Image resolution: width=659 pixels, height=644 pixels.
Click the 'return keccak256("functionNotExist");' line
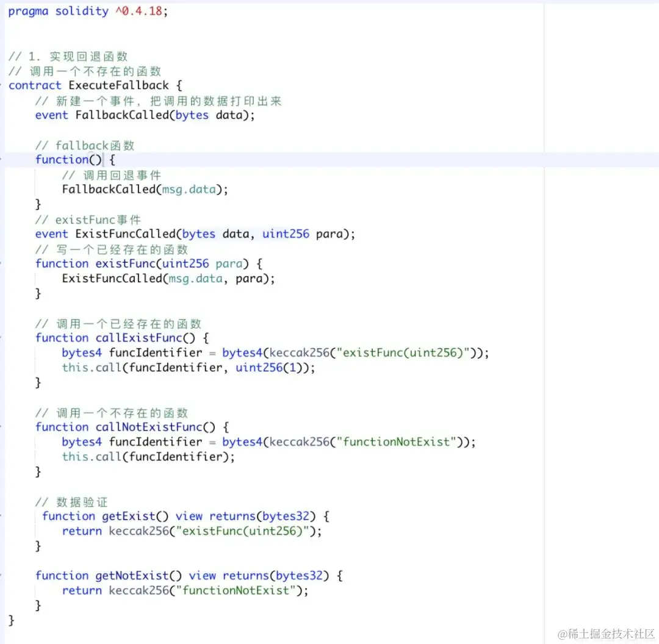185,591
